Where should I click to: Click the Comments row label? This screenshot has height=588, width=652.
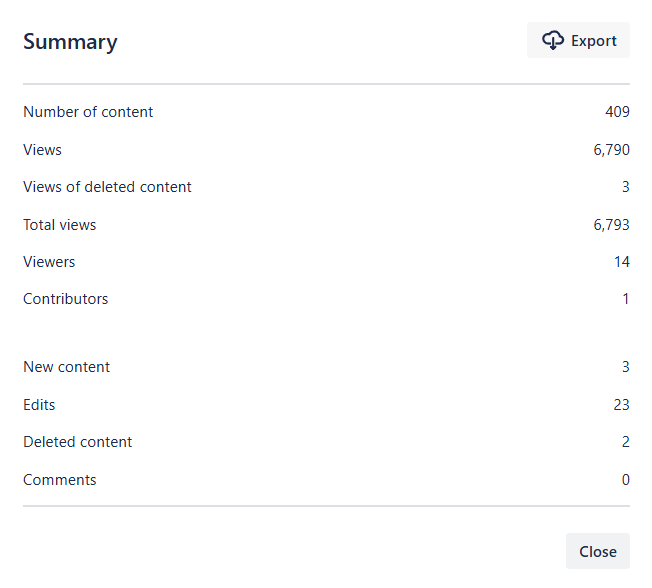[60, 480]
